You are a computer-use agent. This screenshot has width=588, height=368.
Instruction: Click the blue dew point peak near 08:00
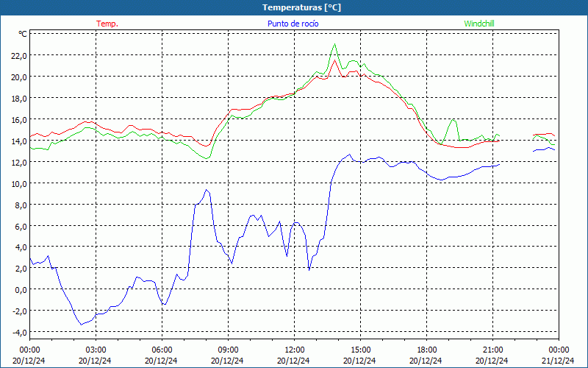(x=207, y=190)
